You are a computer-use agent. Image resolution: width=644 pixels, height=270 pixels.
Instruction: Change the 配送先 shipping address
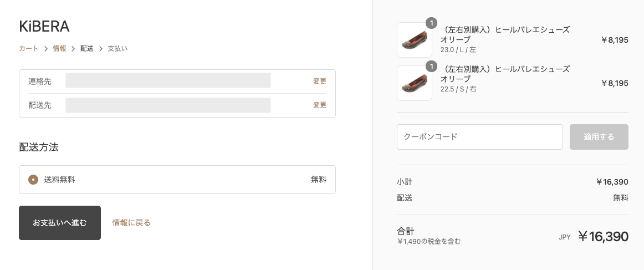click(x=319, y=105)
